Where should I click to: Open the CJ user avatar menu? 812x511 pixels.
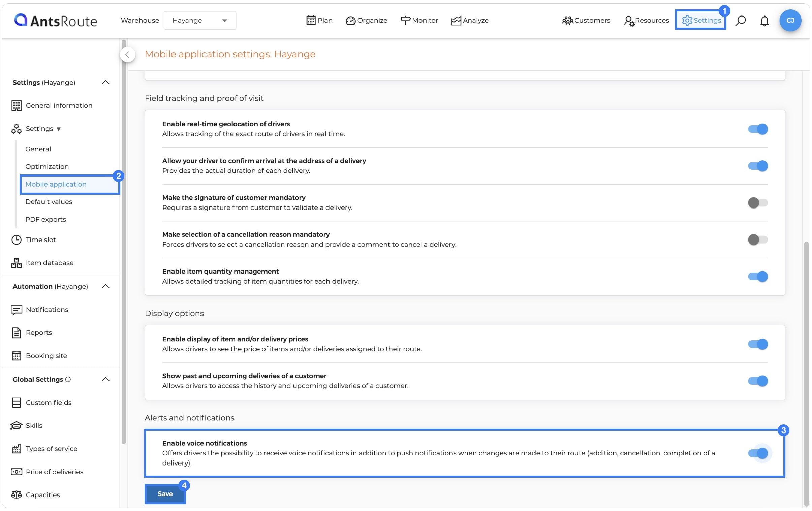[790, 20]
